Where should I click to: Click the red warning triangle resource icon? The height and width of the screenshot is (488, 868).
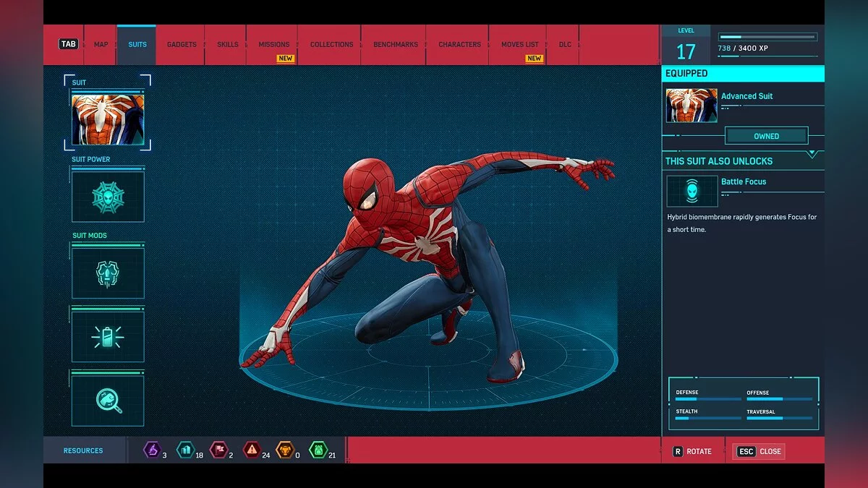pyautogui.click(x=253, y=450)
